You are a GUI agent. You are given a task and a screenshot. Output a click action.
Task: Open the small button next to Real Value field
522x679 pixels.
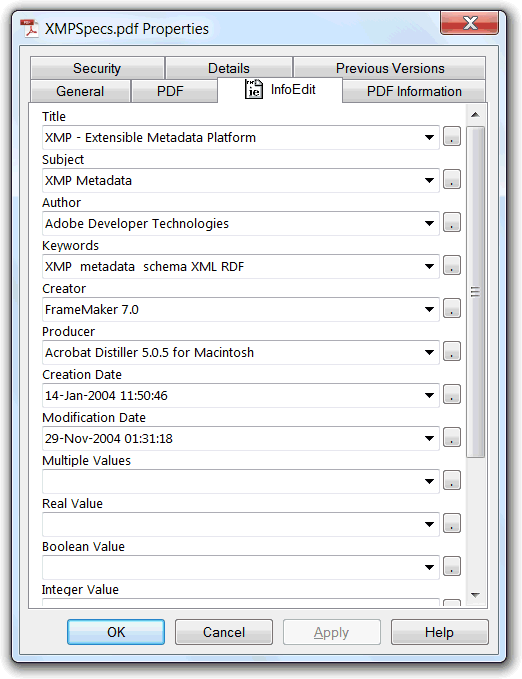[x=451, y=524]
